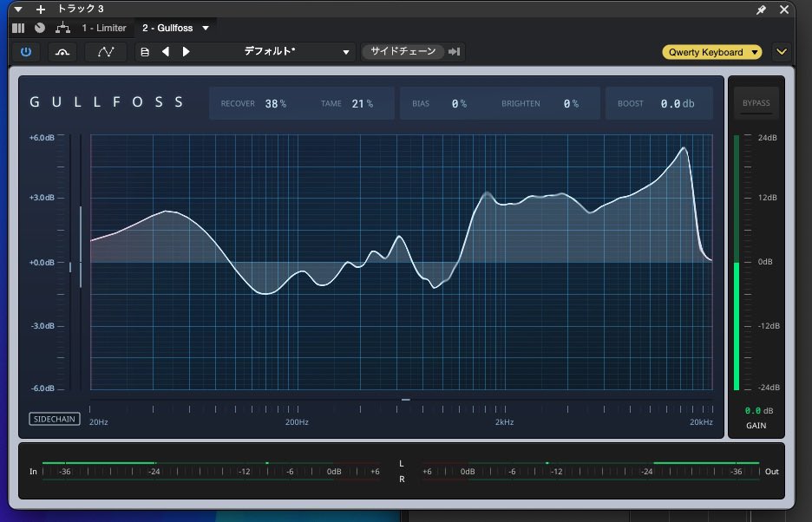Load the previous preset
This screenshot has width=812, height=522.
166,52
